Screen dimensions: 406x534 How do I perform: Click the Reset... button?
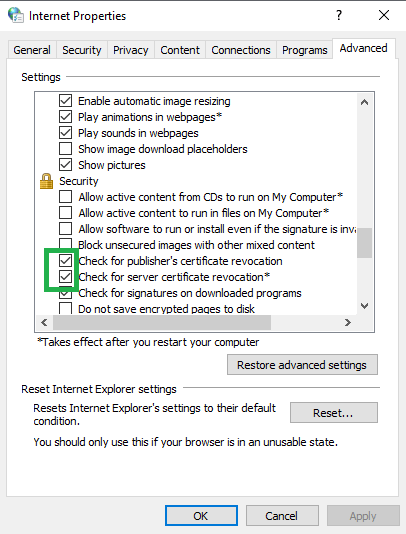pos(334,413)
